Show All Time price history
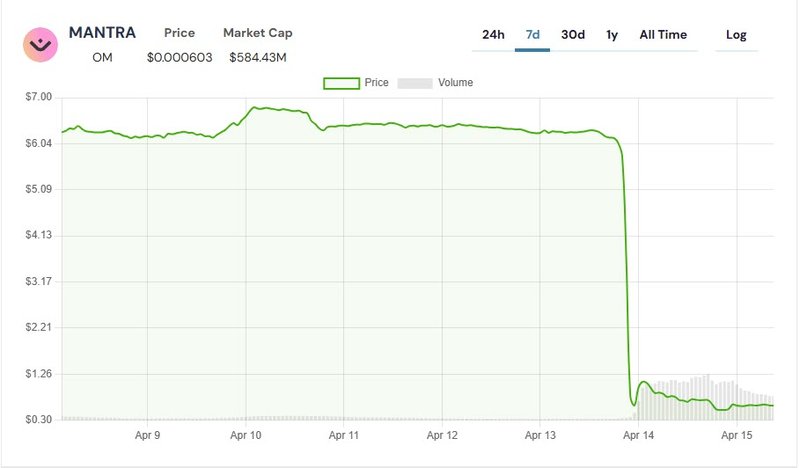The width and height of the screenshot is (800, 468). (663, 35)
